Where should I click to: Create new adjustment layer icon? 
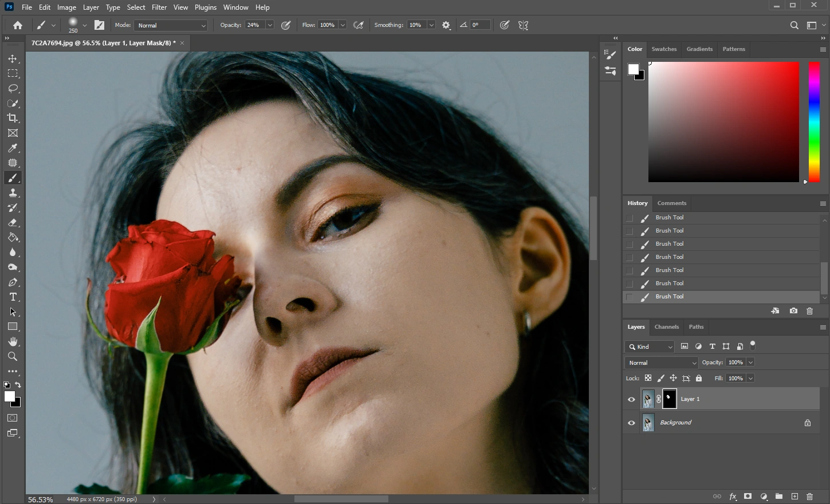(x=764, y=497)
